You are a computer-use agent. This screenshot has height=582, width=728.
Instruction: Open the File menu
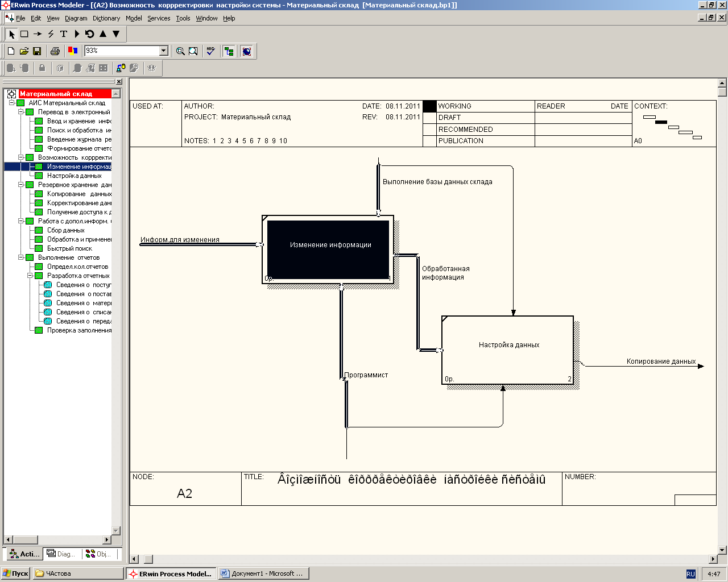[x=20, y=18]
